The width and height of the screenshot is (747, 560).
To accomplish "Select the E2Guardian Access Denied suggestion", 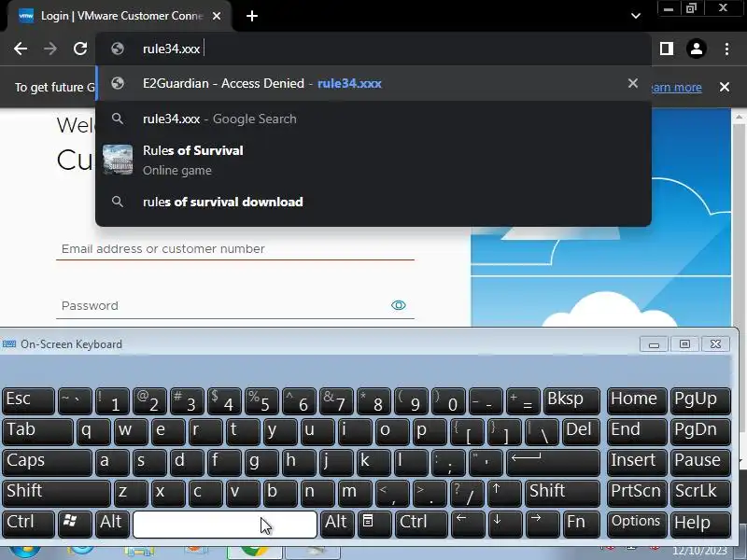I will pos(373,83).
